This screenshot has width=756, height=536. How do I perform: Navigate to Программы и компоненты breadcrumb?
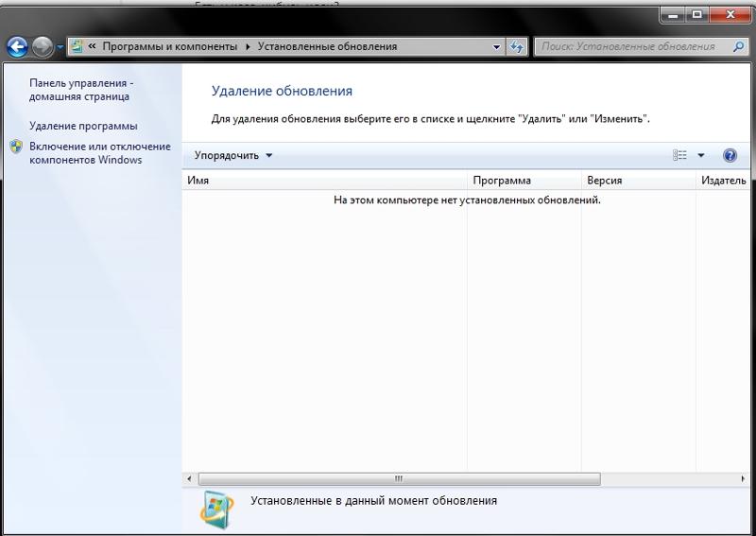click(170, 47)
